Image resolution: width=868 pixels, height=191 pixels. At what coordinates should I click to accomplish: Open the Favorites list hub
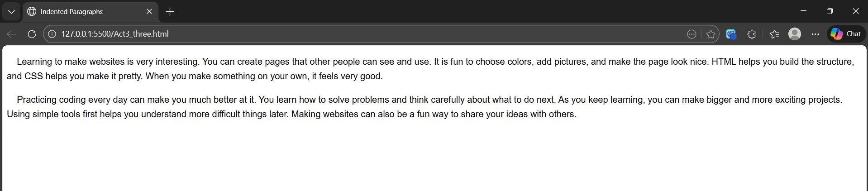tap(774, 34)
